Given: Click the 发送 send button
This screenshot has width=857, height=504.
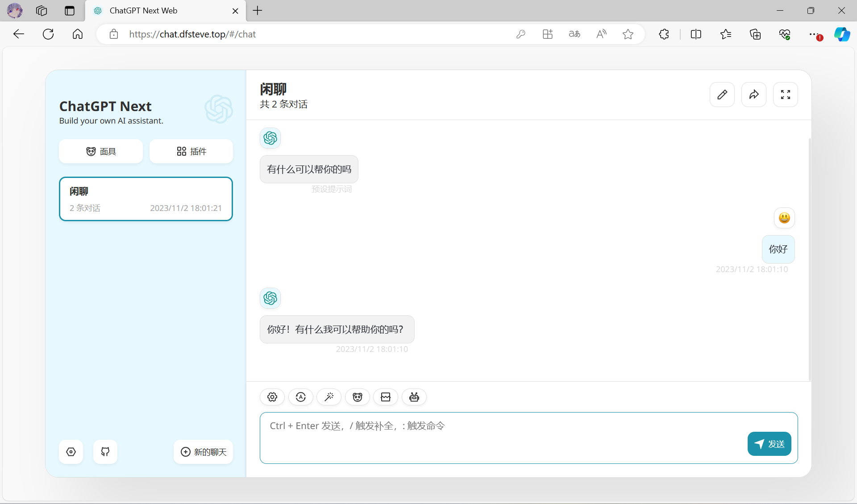Looking at the screenshot, I should click(770, 444).
